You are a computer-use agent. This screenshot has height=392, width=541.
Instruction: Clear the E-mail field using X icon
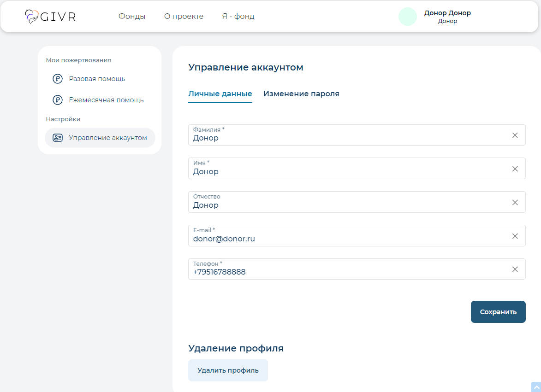(x=515, y=236)
